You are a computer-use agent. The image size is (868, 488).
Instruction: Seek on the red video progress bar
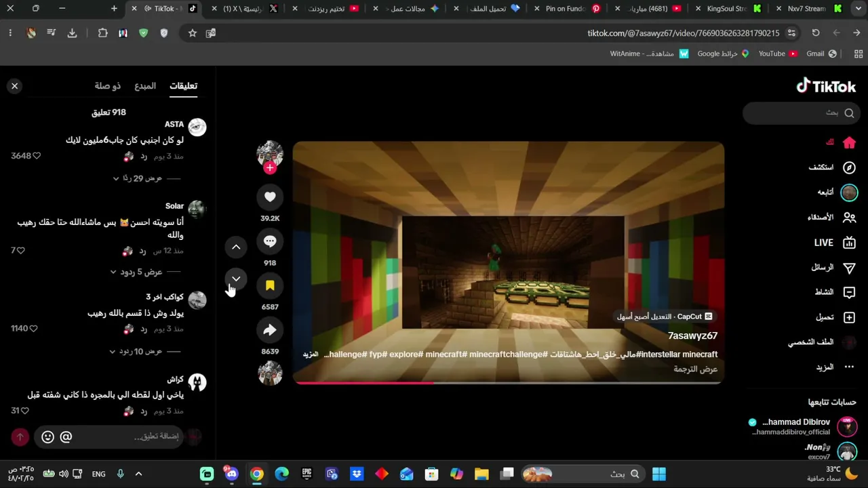pyautogui.click(x=509, y=383)
